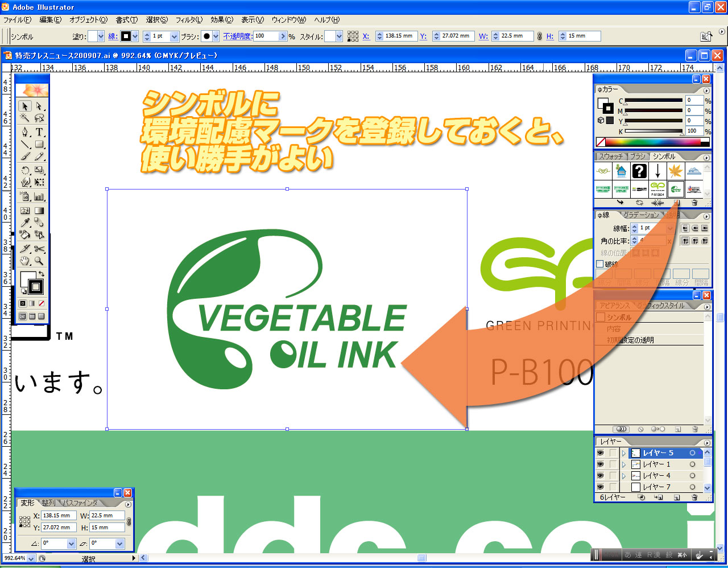Click the W: width link in control bar
728x568 pixels.
[483, 36]
